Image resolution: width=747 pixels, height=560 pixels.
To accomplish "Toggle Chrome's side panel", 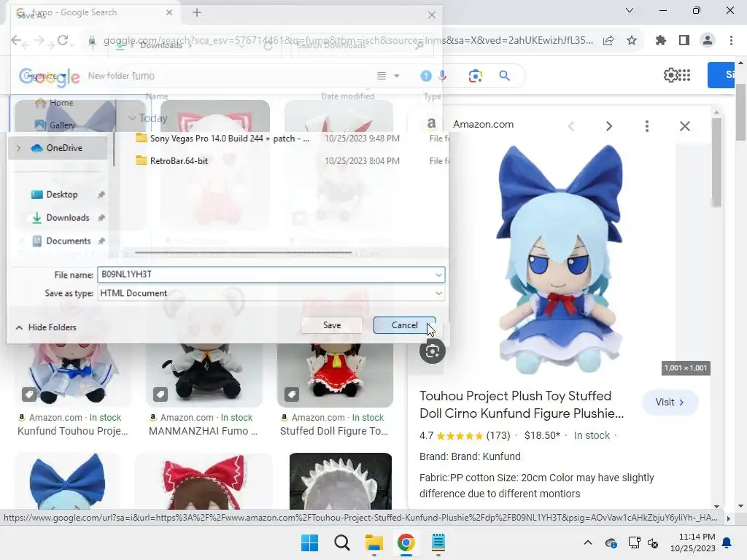I will 684,41.
